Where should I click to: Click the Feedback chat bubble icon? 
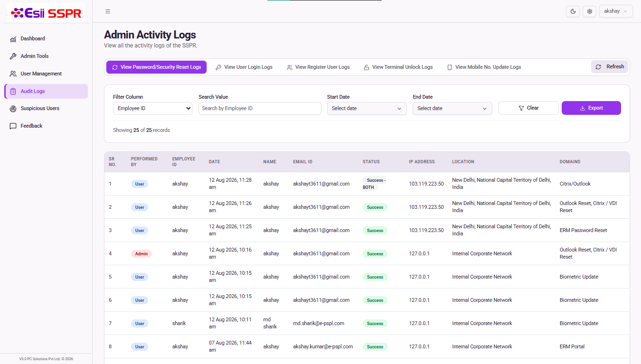(13, 126)
